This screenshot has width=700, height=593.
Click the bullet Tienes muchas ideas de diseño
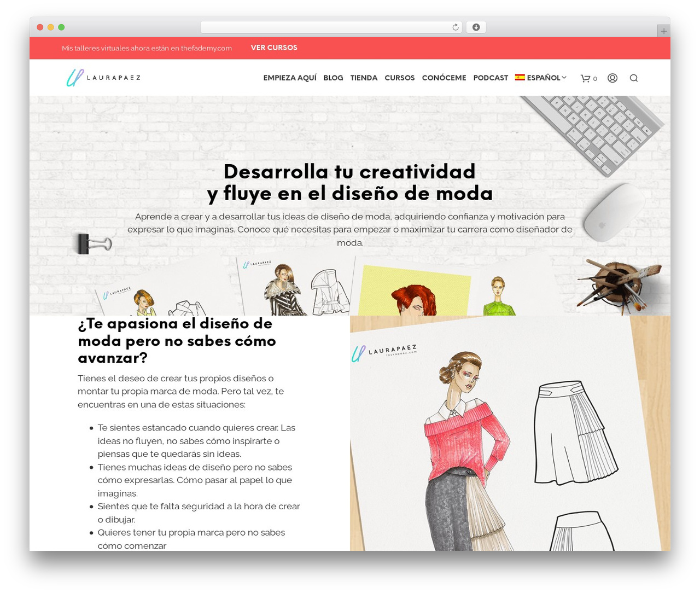coord(195,480)
